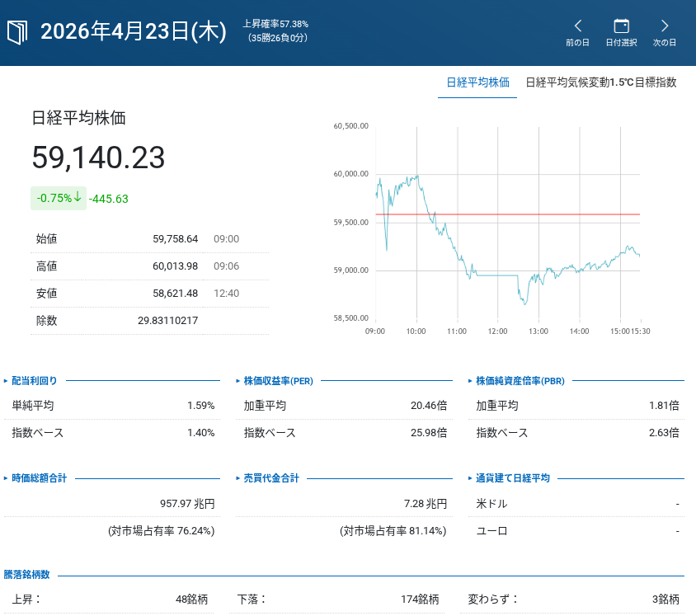Go to next day with right chevron
Viewport: 696px width, 616px height.
coord(665,26)
